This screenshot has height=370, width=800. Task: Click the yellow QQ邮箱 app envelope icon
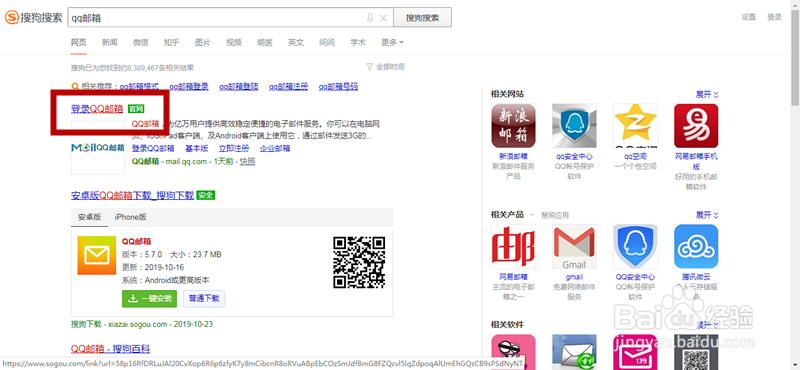point(97,256)
